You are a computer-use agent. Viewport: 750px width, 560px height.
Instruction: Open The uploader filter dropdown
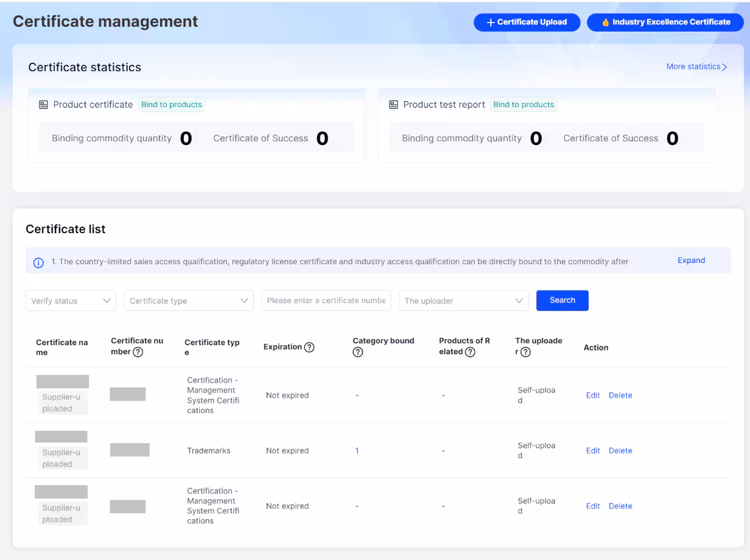[x=463, y=301]
